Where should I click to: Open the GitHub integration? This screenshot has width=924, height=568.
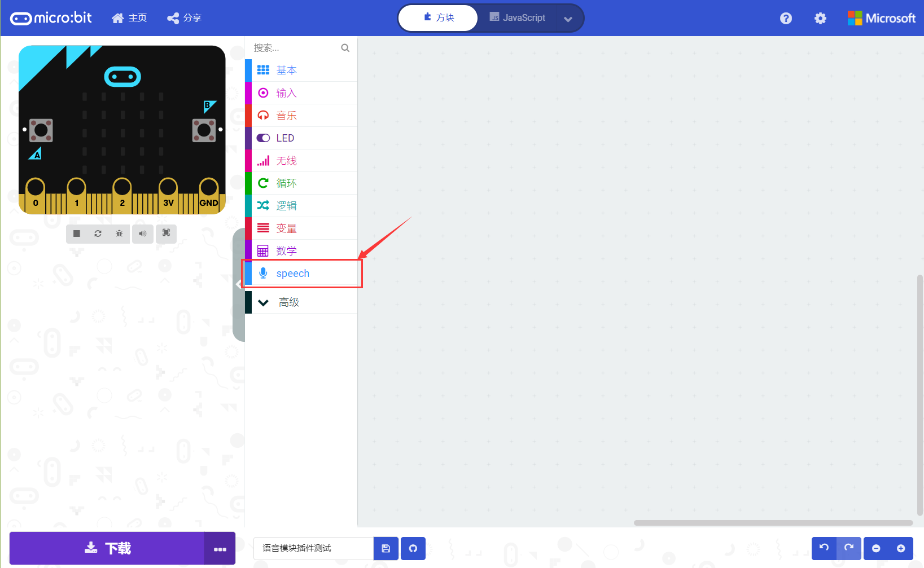tap(413, 548)
